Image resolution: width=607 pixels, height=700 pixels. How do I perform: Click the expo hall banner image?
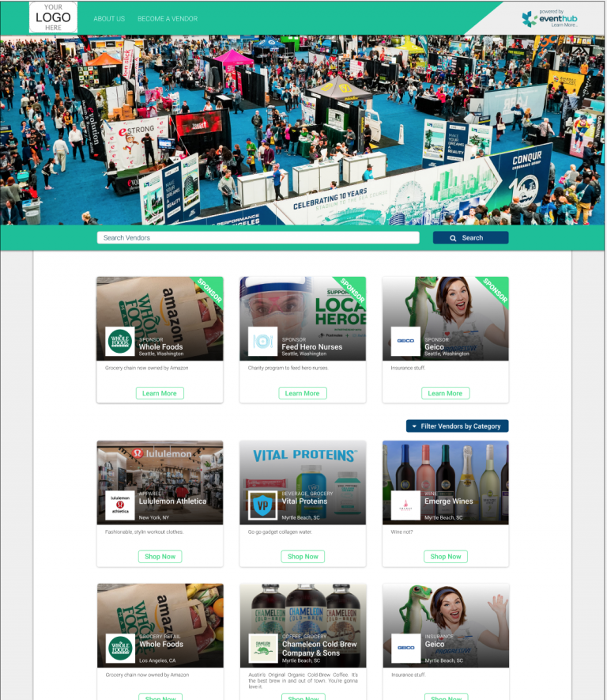pyautogui.click(x=303, y=130)
